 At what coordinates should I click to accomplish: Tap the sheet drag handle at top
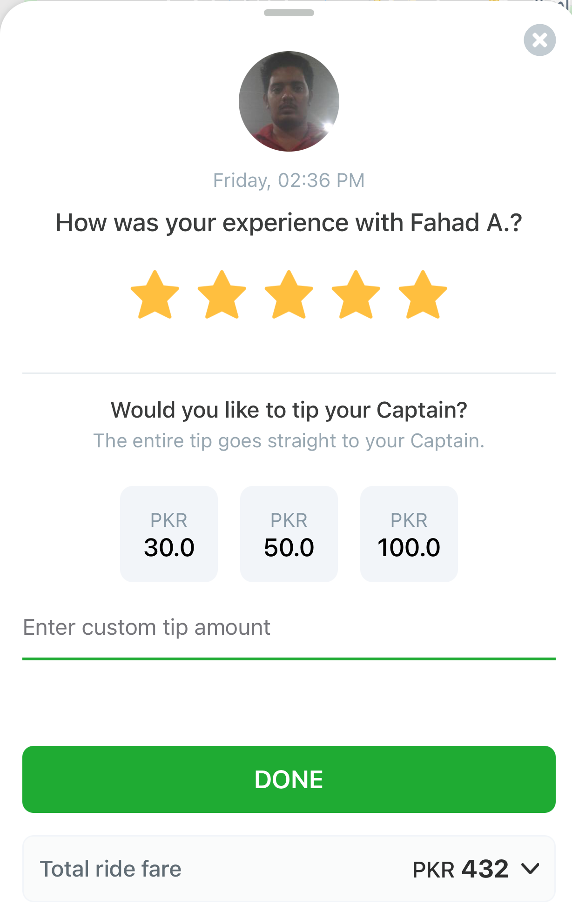tap(289, 13)
